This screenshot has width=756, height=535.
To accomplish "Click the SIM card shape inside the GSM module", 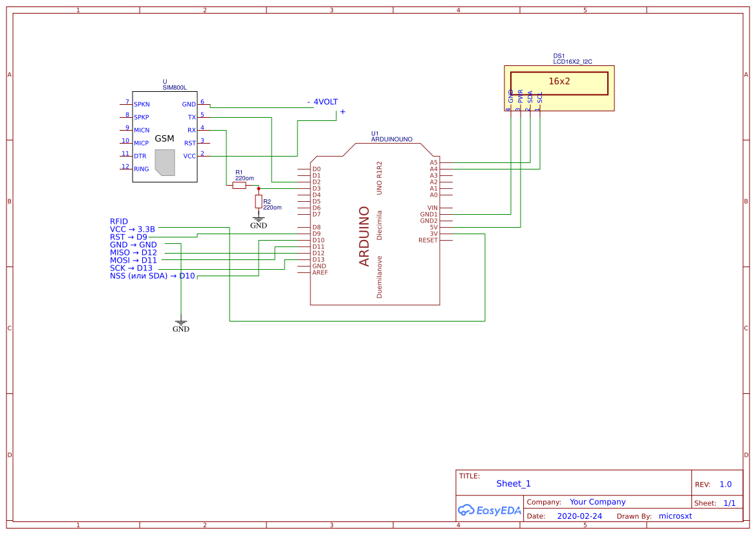I will point(166,163).
